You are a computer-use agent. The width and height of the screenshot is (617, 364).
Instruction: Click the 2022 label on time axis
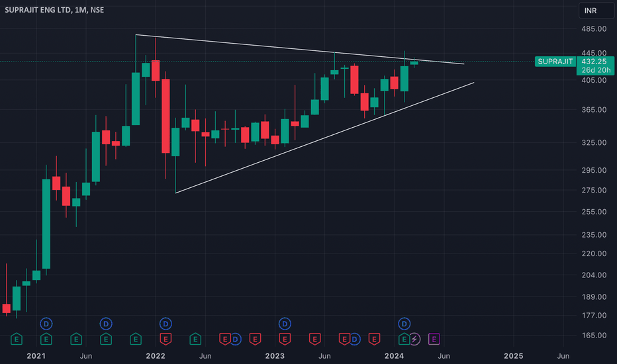[x=156, y=356]
